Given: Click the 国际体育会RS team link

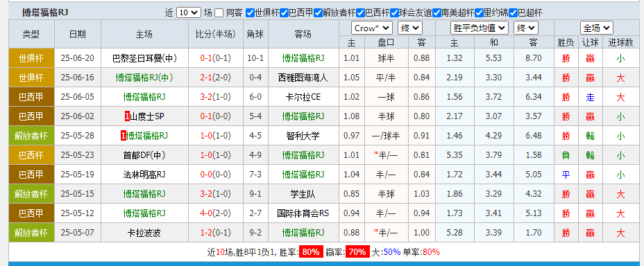Looking at the screenshot, I should [x=303, y=213].
